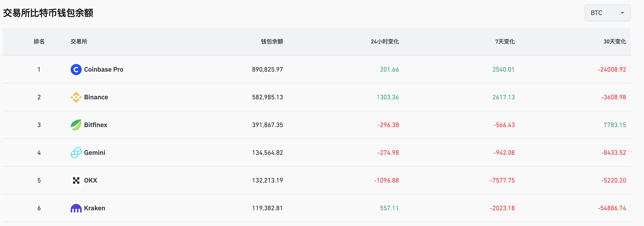Viewport: 644px width, 226px height.
Task: Expand the coin selector to switch assets
Action: click(x=607, y=12)
